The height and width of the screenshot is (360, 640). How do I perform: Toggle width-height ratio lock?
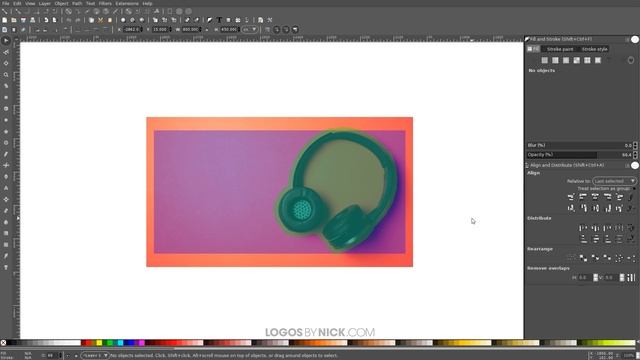pyautogui.click(x=207, y=29)
